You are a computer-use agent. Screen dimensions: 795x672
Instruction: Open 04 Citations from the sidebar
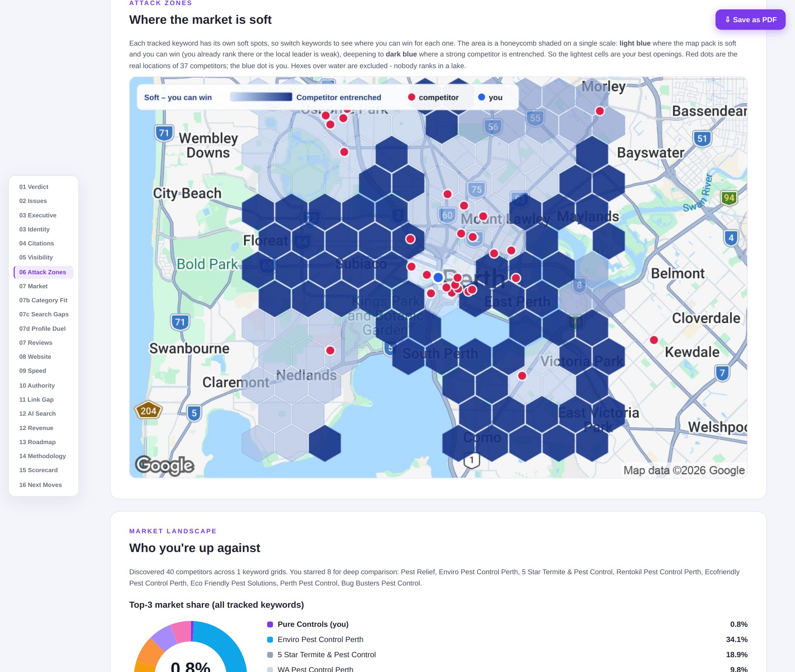coord(37,243)
